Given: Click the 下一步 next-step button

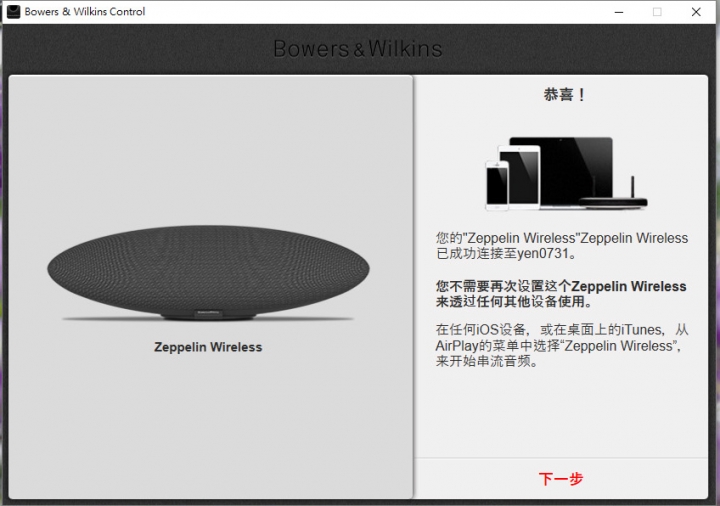Looking at the screenshot, I should tap(561, 478).
